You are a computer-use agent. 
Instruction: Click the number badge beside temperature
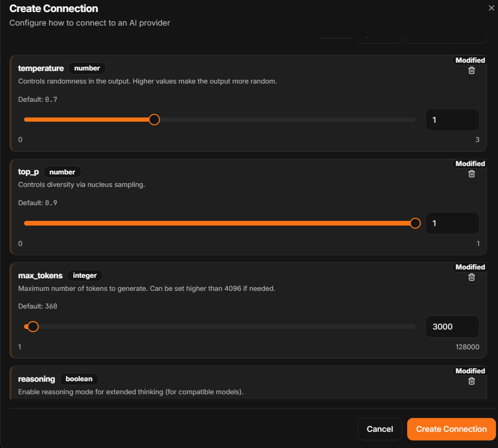87,68
